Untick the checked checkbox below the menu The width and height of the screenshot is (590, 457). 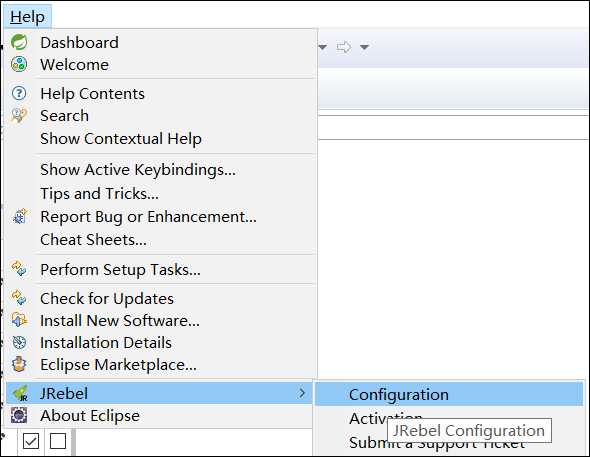tap(31, 441)
